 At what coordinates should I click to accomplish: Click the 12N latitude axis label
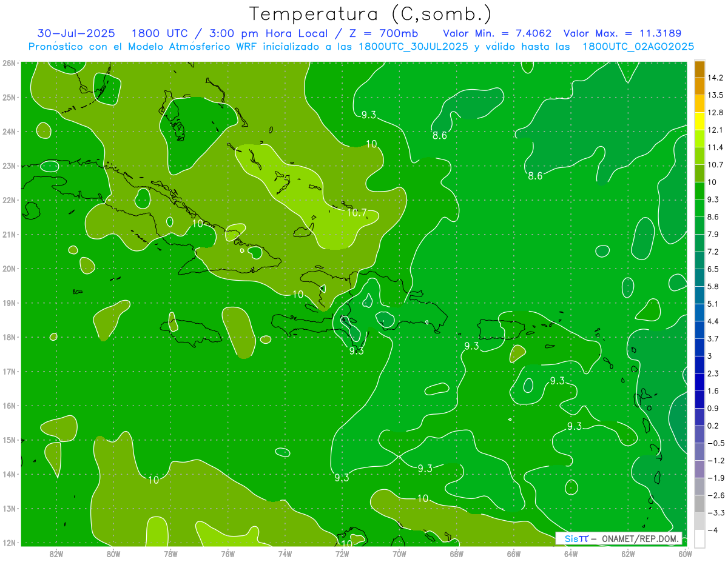pos(8,543)
